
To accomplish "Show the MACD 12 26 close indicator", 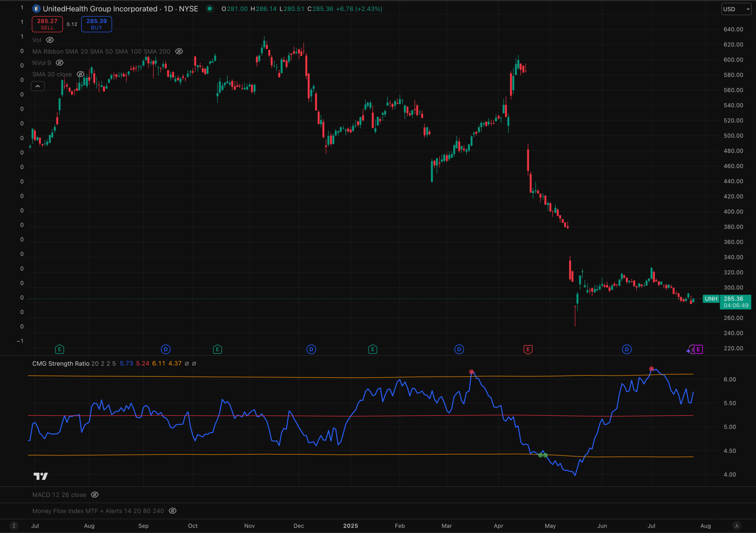I will 95,495.
